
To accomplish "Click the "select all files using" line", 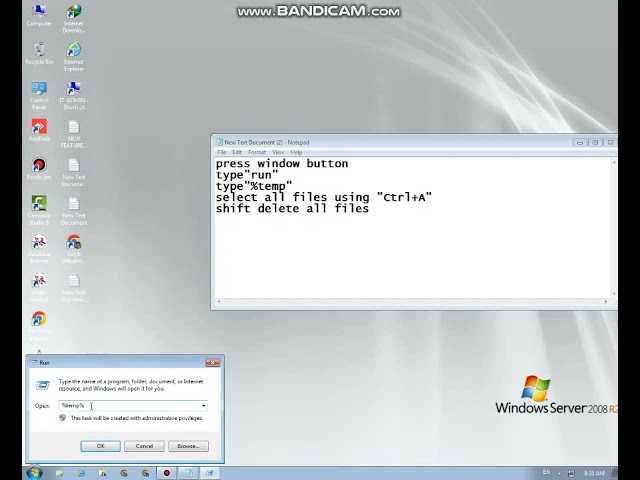I will 324,198.
